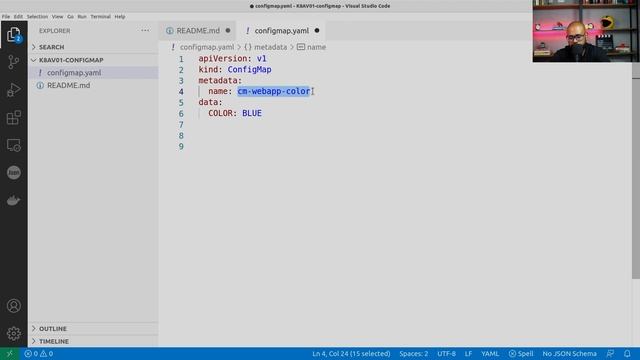This screenshot has width=640, height=360.
Task: Click the webcam video overlay
Action: tap(586, 31)
